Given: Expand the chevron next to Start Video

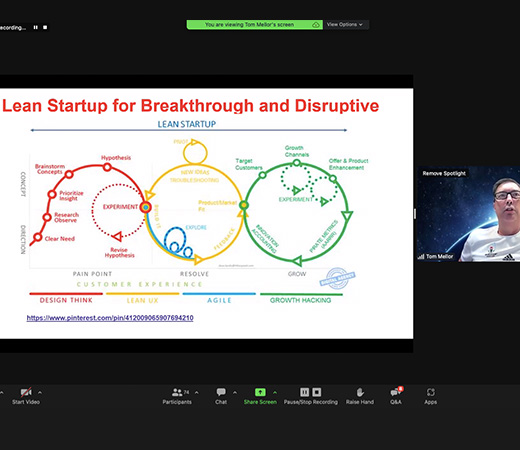Looking at the screenshot, I should click(x=40, y=392).
